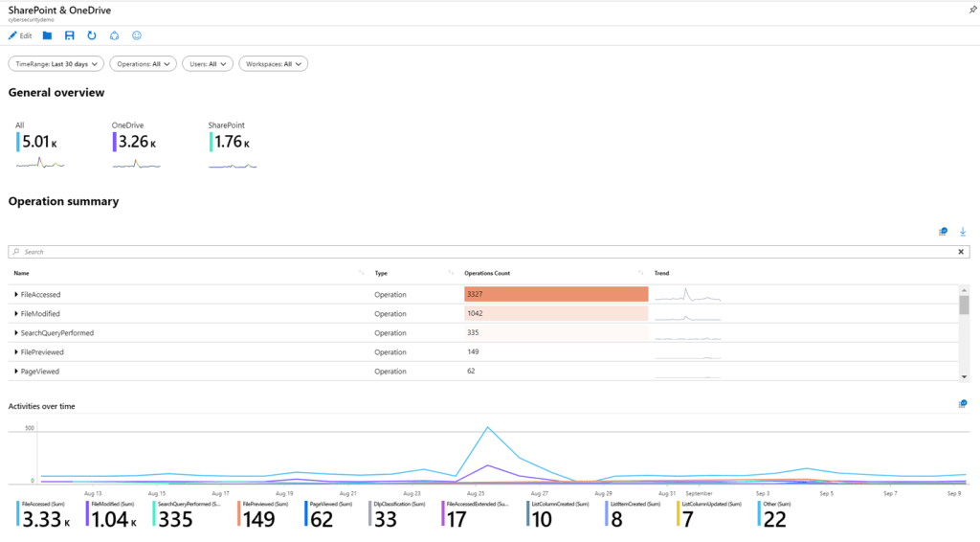The height and width of the screenshot is (542, 980).
Task: Open log query for Activities over time
Action: (962, 404)
